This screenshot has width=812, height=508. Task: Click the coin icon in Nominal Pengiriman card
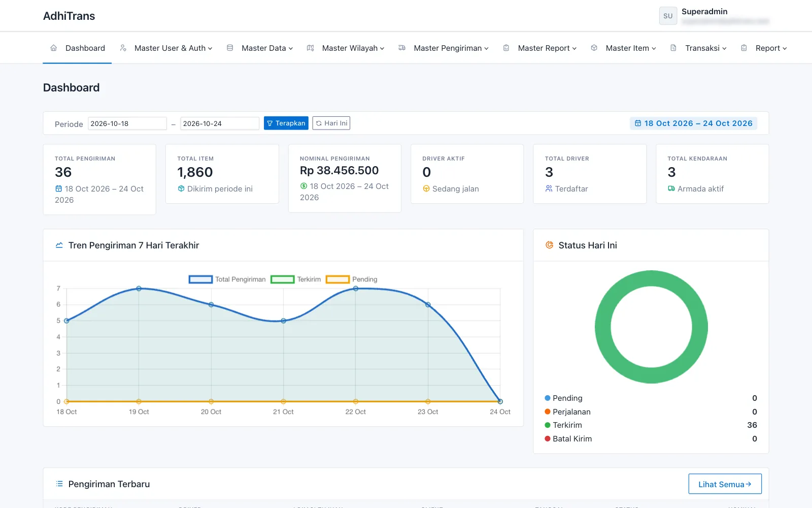[303, 186]
